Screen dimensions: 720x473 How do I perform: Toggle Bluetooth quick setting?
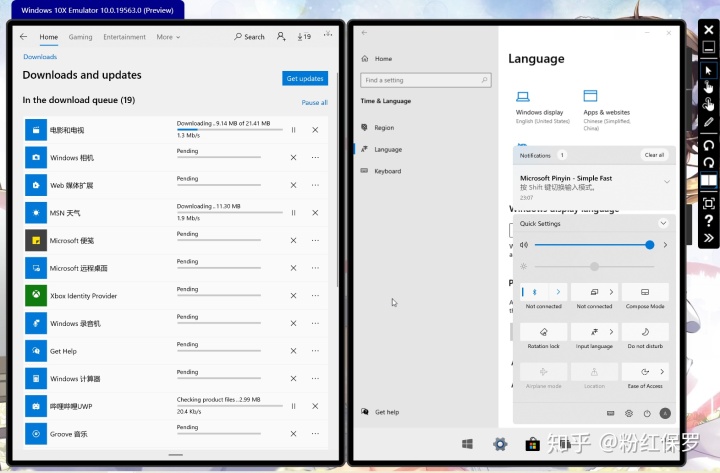534,292
